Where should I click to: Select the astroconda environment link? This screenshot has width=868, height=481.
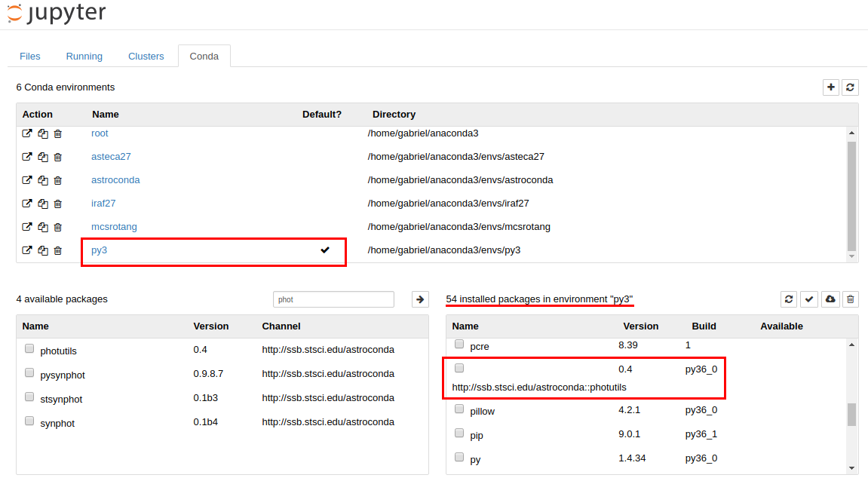click(x=115, y=180)
